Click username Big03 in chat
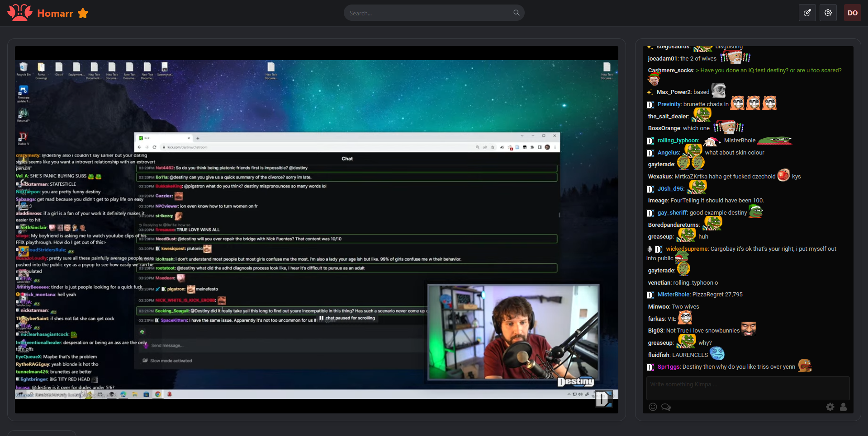This screenshot has width=868, height=436. click(x=656, y=331)
